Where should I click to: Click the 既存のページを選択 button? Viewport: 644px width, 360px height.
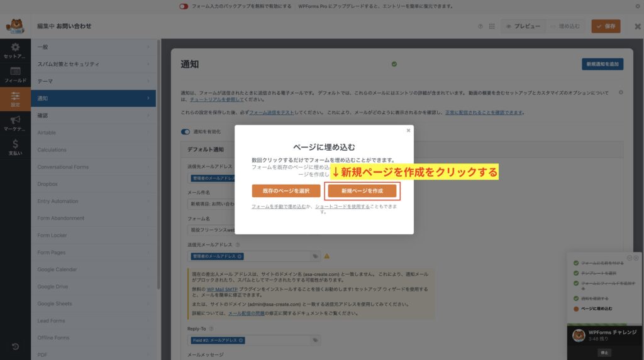pyautogui.click(x=286, y=190)
